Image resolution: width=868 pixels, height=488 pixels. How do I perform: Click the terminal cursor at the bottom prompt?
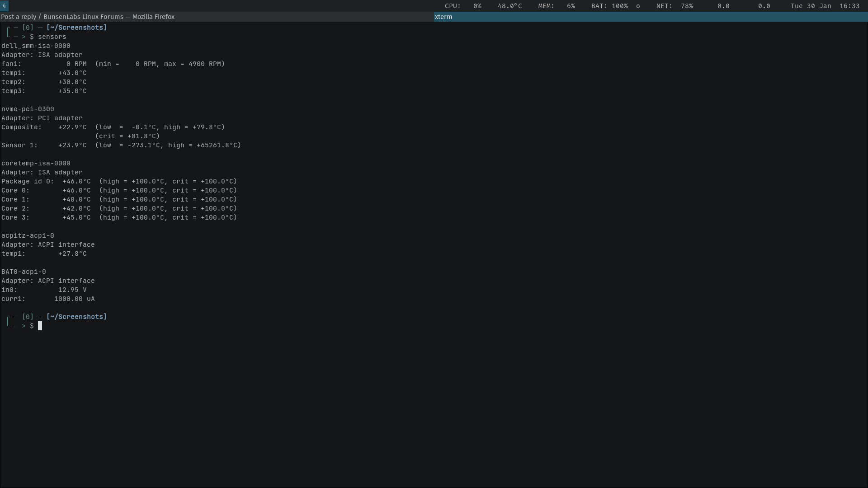[x=40, y=326]
